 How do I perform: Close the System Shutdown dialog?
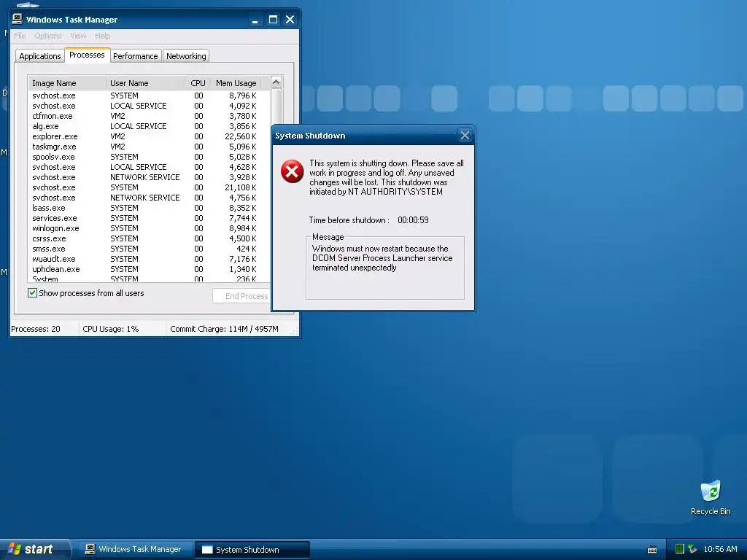(x=465, y=136)
